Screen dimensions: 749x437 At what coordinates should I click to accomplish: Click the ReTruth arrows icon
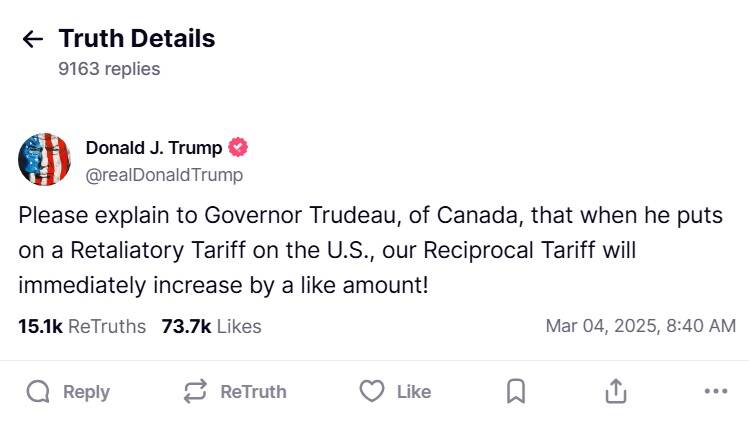coord(195,392)
